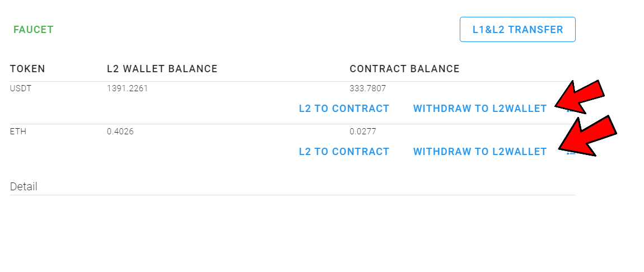Open the ETH row detail list icon
The width and height of the screenshot is (644, 272).
tap(571, 152)
